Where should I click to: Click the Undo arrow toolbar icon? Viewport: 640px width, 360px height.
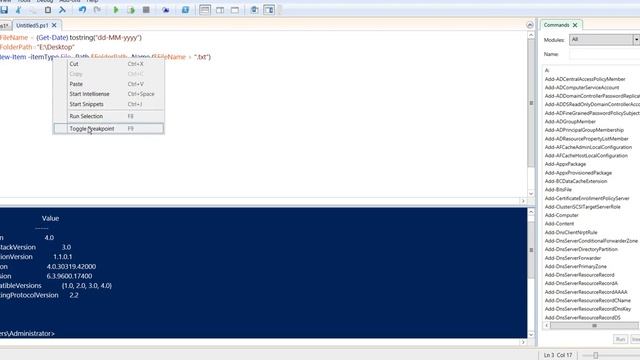point(82,10)
